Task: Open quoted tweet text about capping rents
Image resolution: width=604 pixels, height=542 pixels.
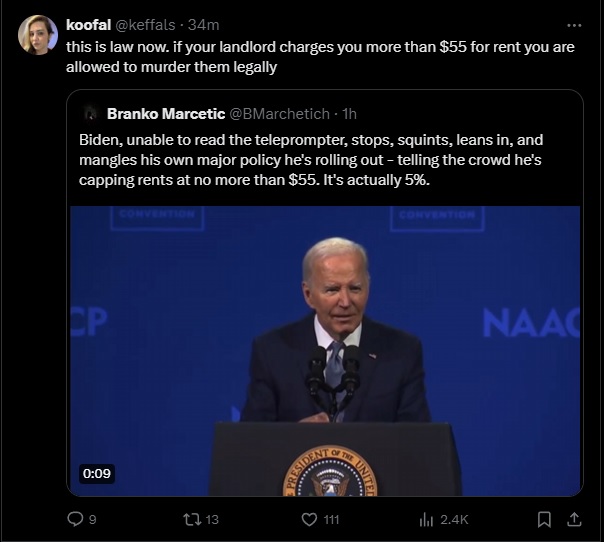Action: click(320, 160)
